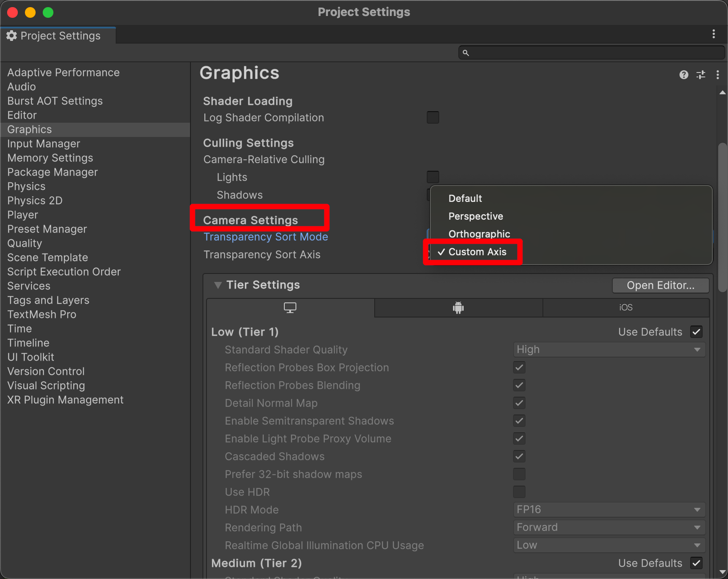Toggle Reflection Probes Box Projection checkbox
Viewport: 728px width, 579px height.
(x=519, y=367)
